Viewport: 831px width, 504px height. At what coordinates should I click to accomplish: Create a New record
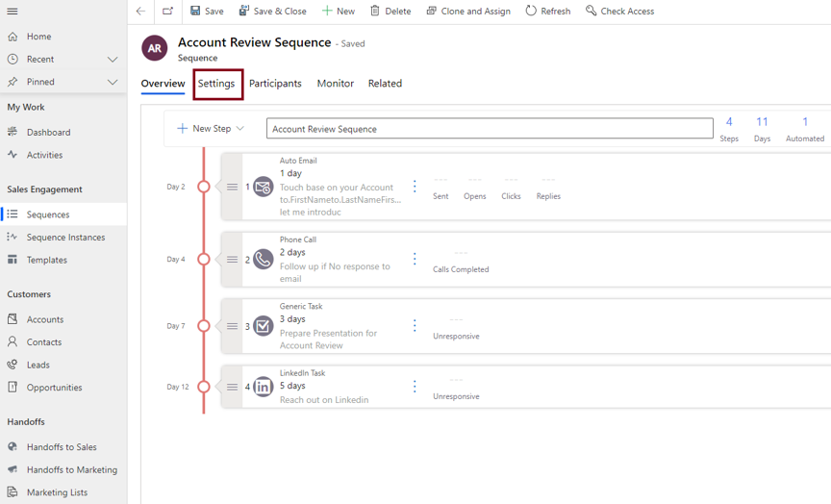click(x=339, y=12)
